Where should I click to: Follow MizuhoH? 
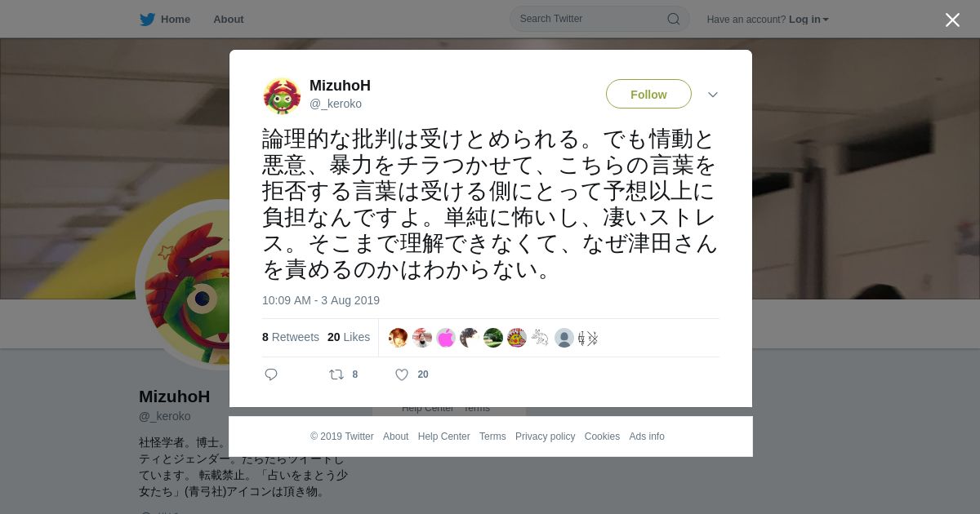(648, 94)
